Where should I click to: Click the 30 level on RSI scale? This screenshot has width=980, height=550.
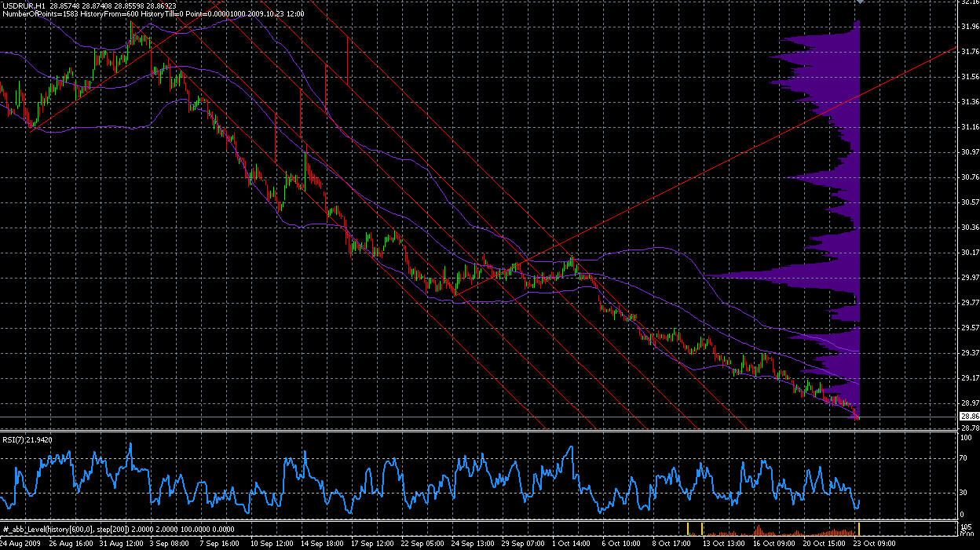[966, 492]
